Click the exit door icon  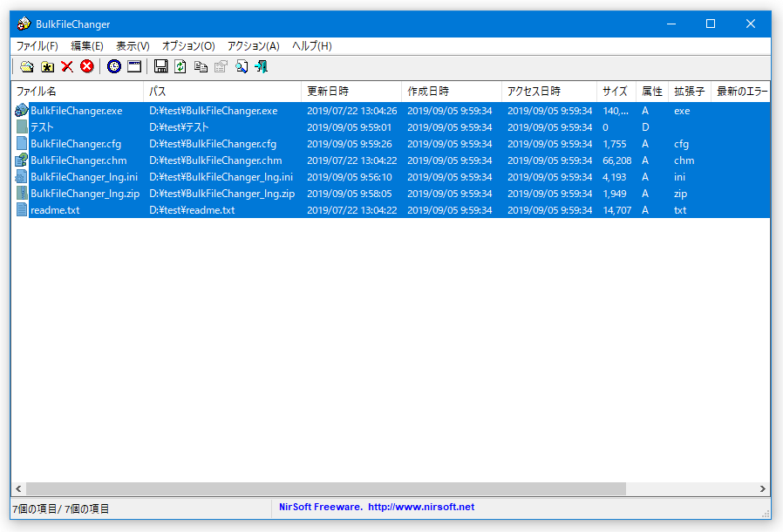262,66
